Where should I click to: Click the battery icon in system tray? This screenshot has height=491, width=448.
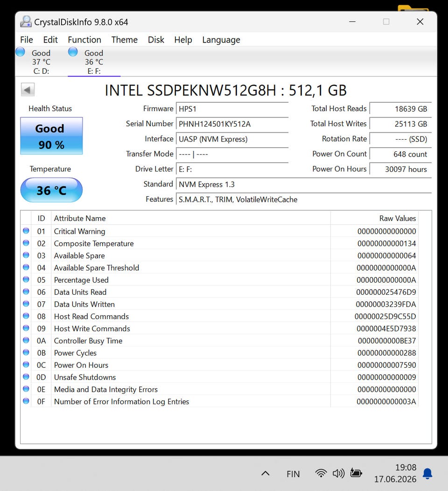(356, 473)
